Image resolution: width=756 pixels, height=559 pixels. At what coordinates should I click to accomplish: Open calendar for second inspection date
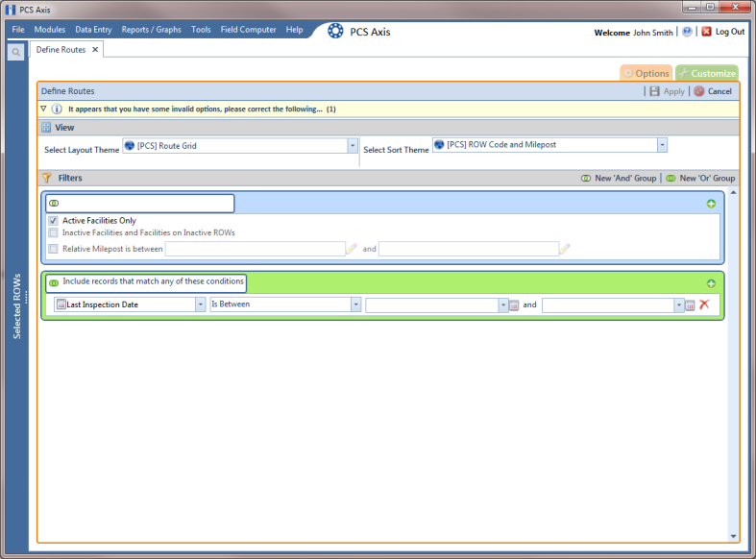[x=690, y=305]
